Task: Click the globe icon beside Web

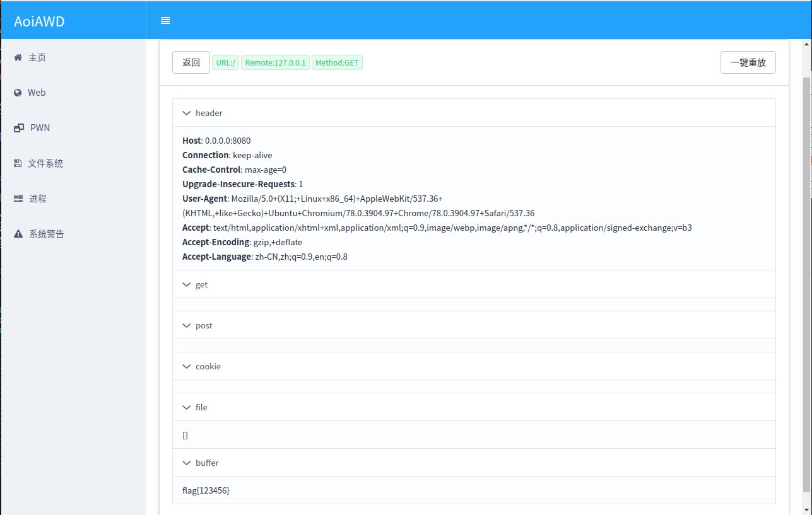Action: [x=18, y=93]
